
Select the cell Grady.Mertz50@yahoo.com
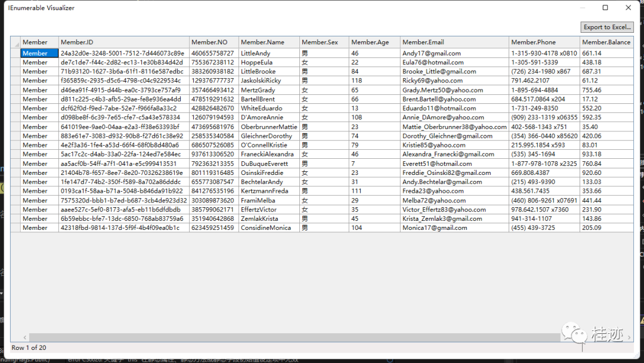454,90
